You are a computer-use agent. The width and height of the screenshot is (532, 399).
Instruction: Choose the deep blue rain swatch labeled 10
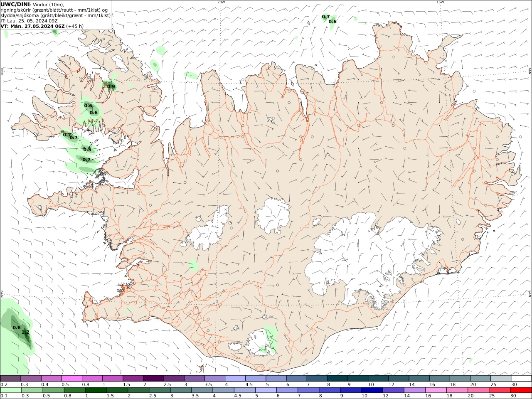pyautogui.click(x=372, y=390)
